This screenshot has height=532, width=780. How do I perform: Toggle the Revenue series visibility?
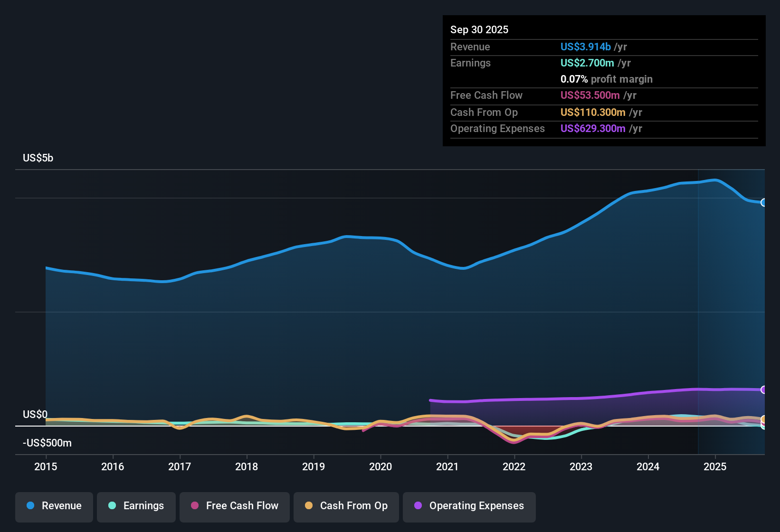click(54, 506)
